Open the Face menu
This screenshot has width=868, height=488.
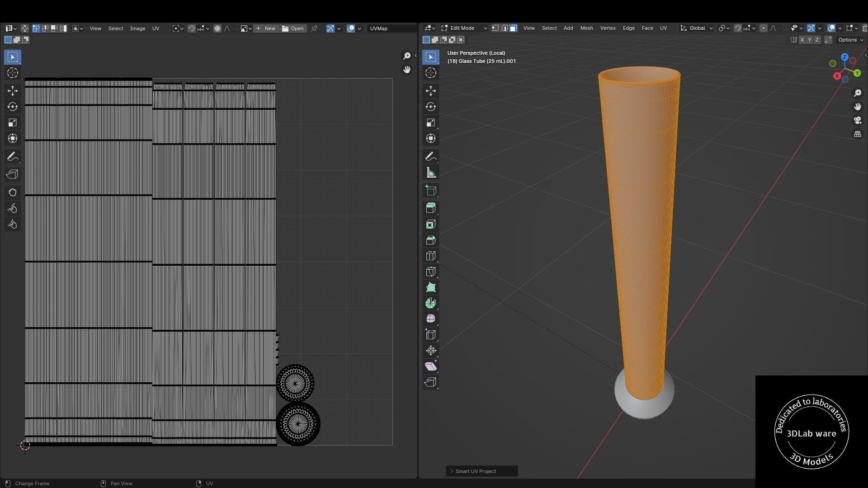pos(647,28)
